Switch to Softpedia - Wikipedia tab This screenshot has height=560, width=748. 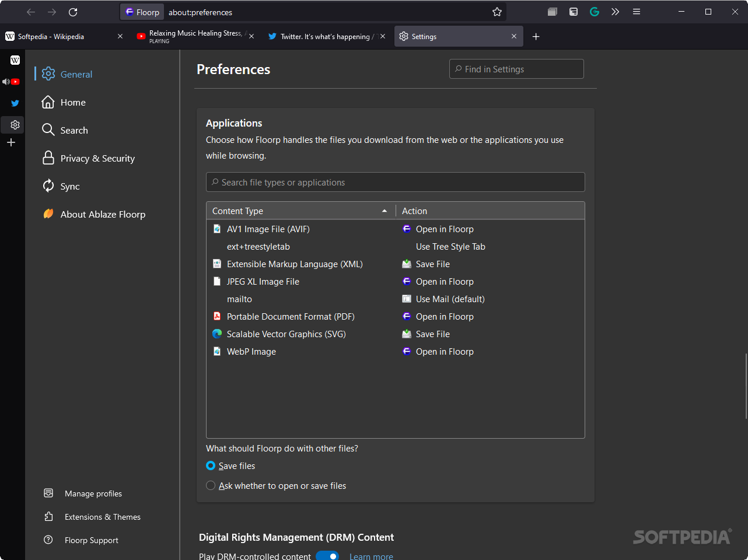tap(64, 36)
